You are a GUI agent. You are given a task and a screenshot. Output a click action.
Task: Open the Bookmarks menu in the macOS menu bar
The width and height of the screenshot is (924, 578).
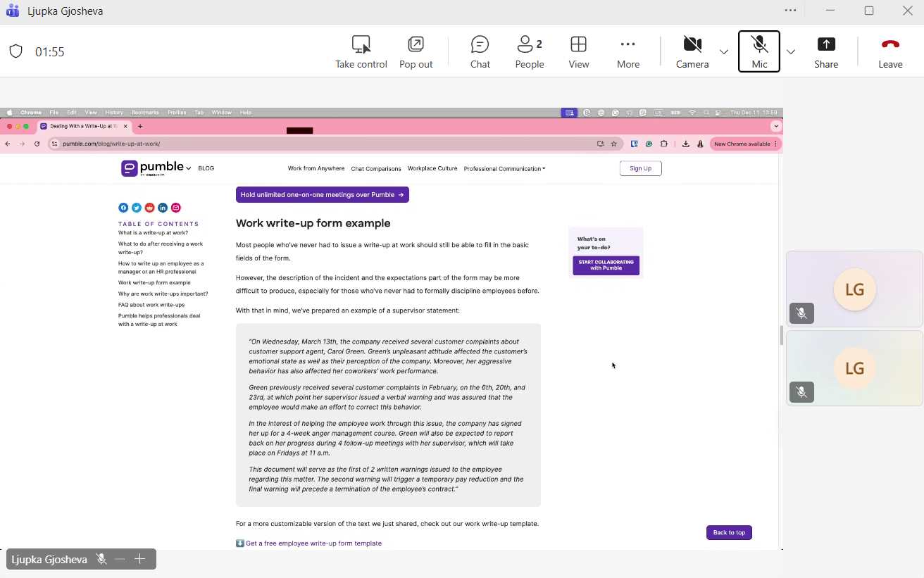tap(144, 112)
